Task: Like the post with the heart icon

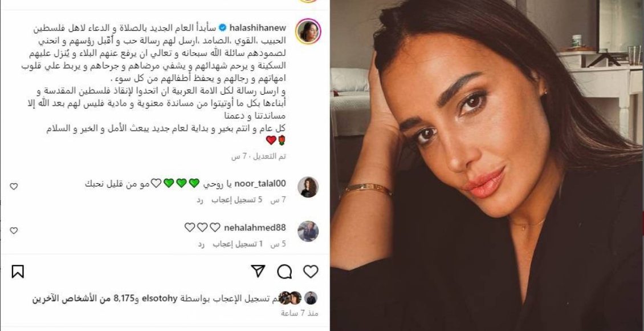Action: [x=311, y=272]
